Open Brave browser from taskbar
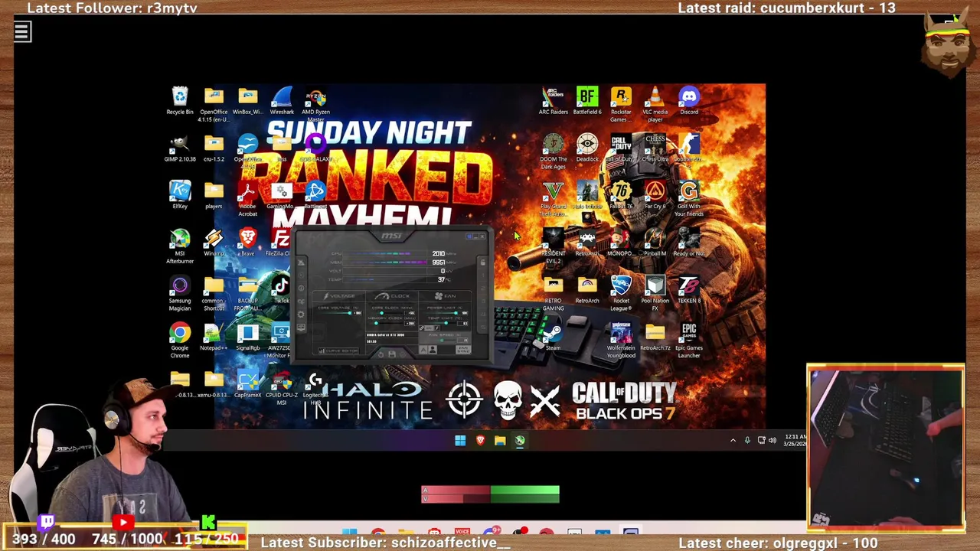 [480, 440]
